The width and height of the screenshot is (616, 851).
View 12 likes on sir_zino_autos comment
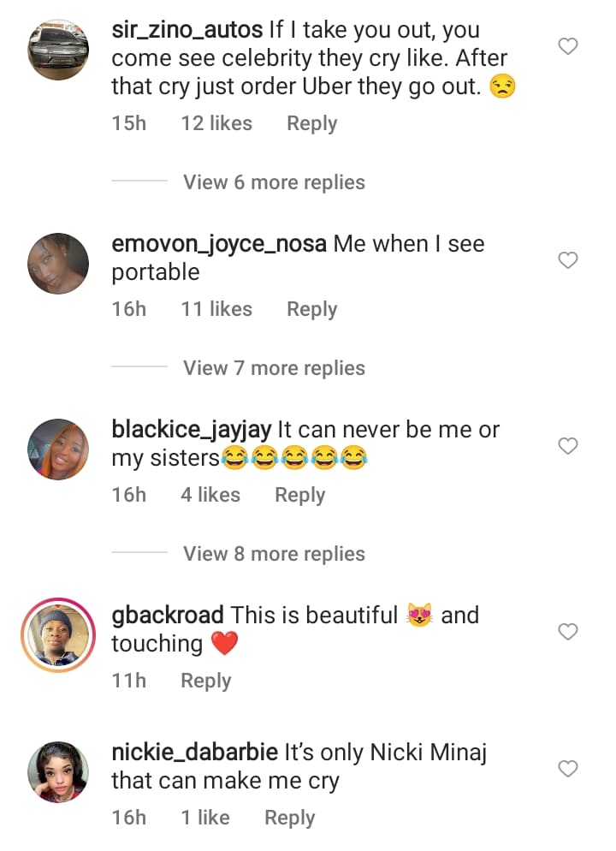pyautogui.click(x=216, y=123)
